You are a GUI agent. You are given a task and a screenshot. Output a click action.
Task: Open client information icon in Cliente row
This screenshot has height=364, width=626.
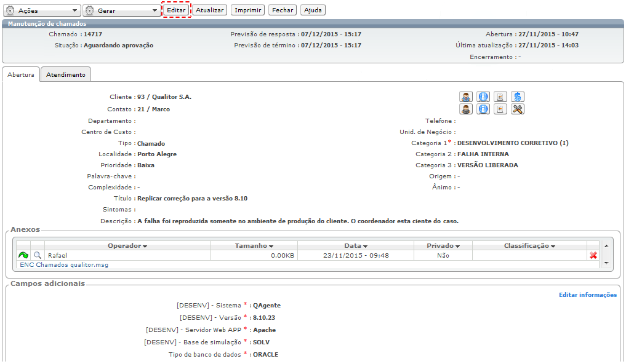pyautogui.click(x=483, y=97)
